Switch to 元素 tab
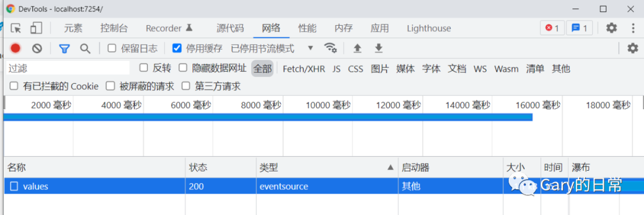Viewport: 644px width, 215px height. coord(73,28)
